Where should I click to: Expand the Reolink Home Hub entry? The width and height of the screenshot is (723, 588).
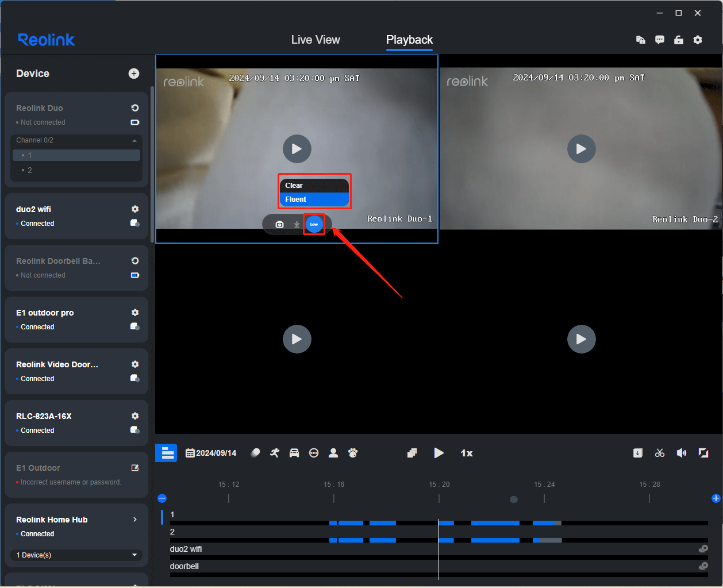point(135,520)
